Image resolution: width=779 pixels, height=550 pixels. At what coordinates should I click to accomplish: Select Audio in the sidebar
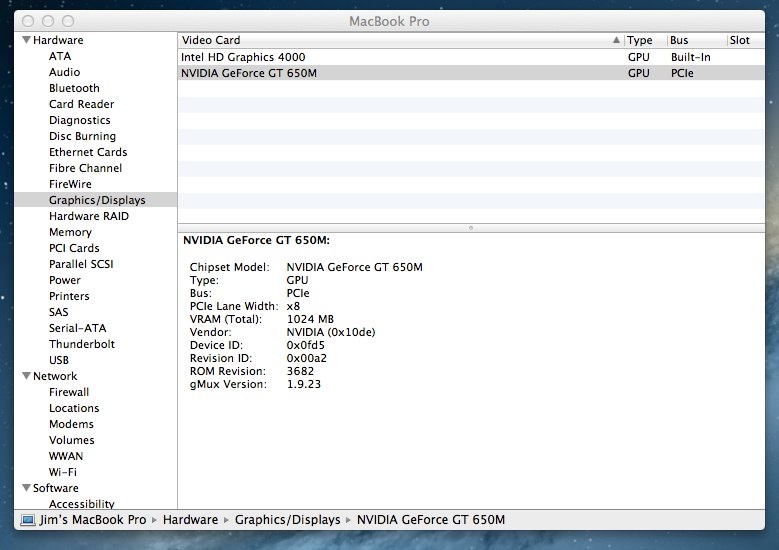(x=65, y=72)
